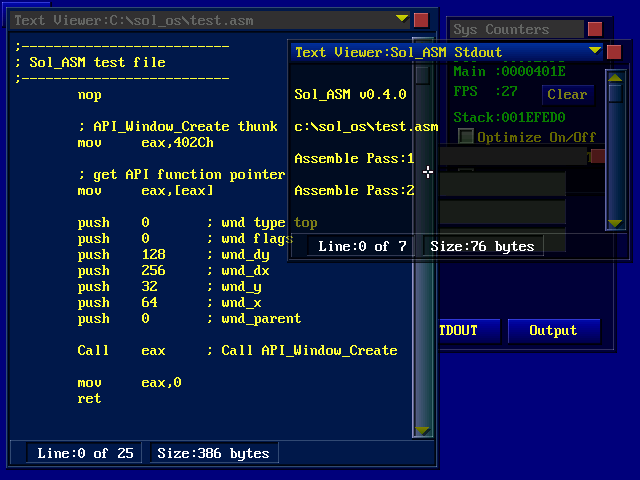This screenshot has height=480, width=640.
Task: Click 'Sol_ASM v0.4.0' line in Stdout
Action: pyautogui.click(x=350, y=95)
